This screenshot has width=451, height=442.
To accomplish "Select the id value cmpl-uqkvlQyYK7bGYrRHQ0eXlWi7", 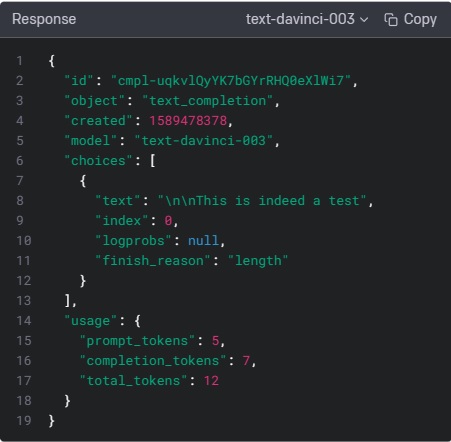I will tap(231, 81).
